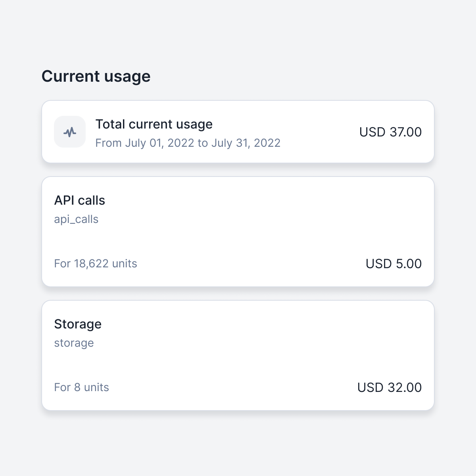Click the "For 18,622 units" text
Image resolution: width=476 pixels, height=476 pixels.
click(96, 264)
